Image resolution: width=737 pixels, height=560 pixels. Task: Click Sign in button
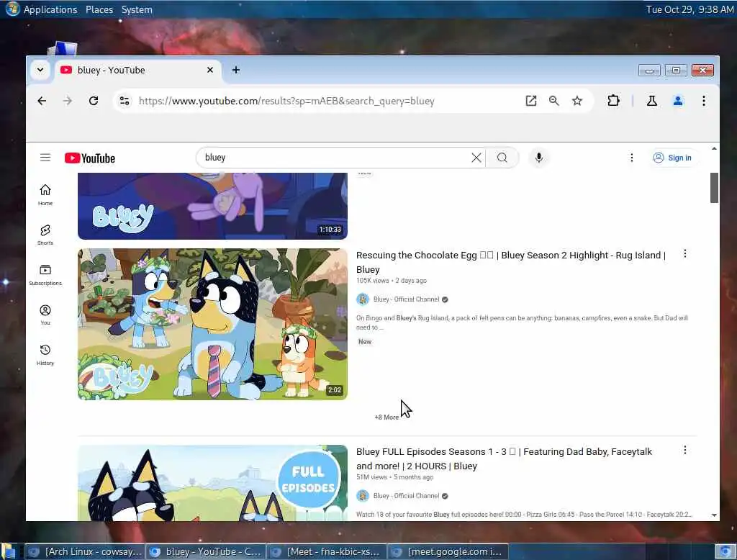point(673,158)
